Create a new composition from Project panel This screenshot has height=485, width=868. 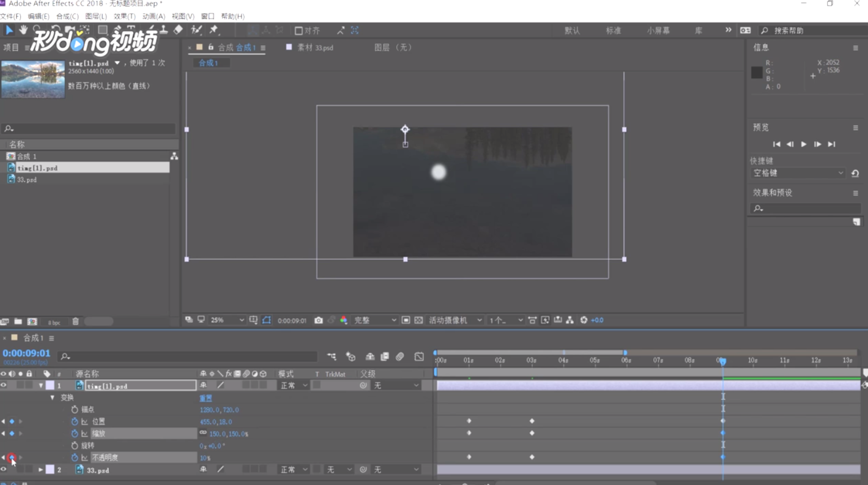point(32,321)
